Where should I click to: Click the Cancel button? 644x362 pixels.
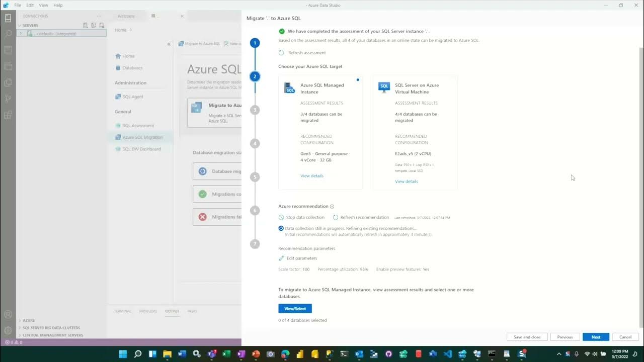click(x=625, y=337)
